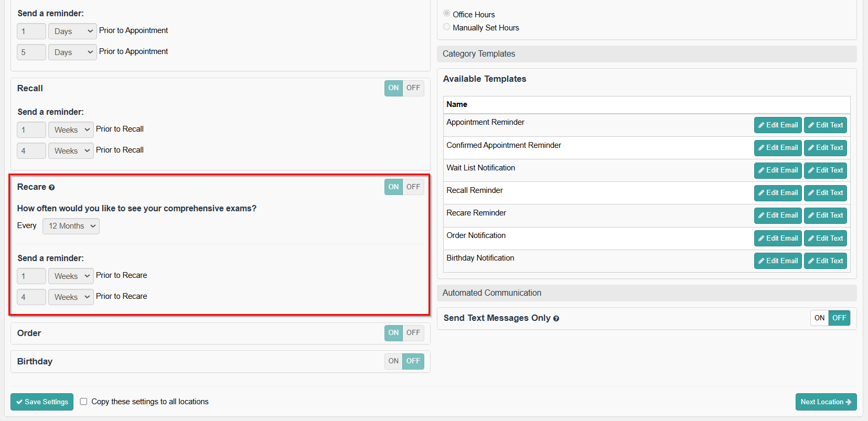Screen dimensions: 868x421
Task: Edit text template for Recall Reminder
Action: pyautogui.click(x=825, y=193)
